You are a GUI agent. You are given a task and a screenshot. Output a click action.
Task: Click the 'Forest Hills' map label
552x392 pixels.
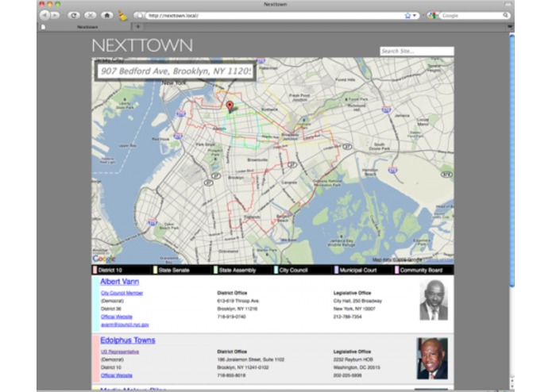345,80
